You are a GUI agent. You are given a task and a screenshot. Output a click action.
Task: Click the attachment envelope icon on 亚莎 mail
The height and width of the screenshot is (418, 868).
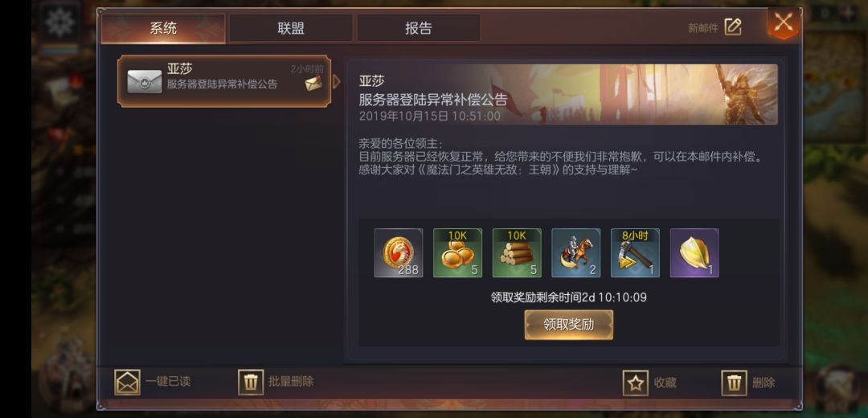(313, 84)
